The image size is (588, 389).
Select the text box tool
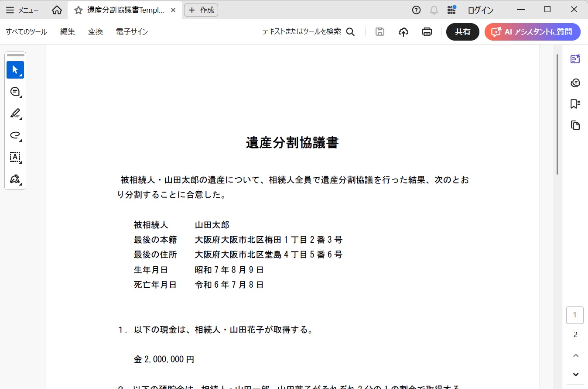click(x=15, y=157)
